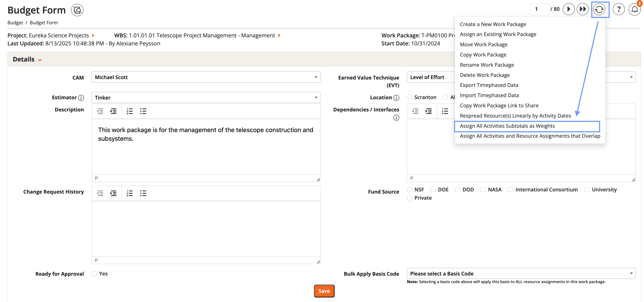Click the search icon beside Budget Form
This screenshot has width=644, height=302.
tap(77, 10)
